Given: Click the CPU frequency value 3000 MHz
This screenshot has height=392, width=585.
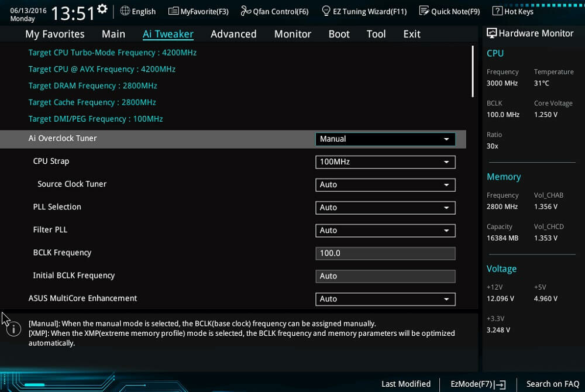Looking at the screenshot, I should tap(502, 83).
